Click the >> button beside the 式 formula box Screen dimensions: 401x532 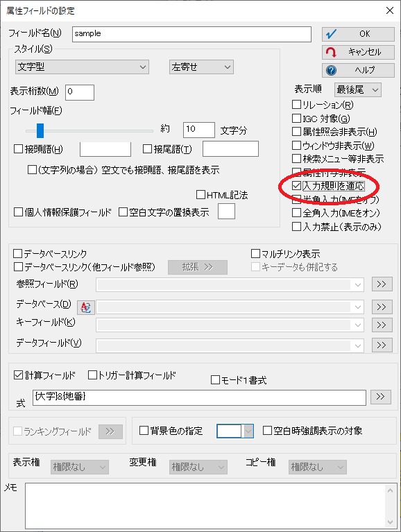tap(380, 397)
